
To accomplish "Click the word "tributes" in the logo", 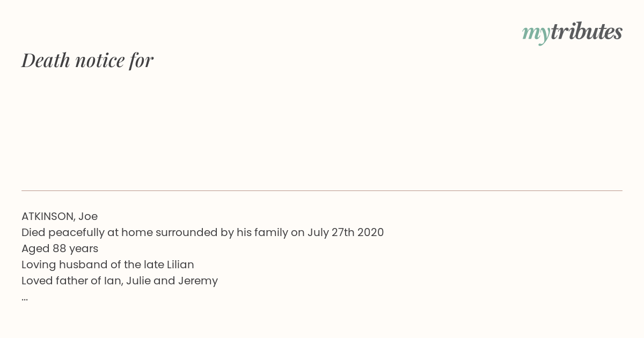I will click(587, 32).
